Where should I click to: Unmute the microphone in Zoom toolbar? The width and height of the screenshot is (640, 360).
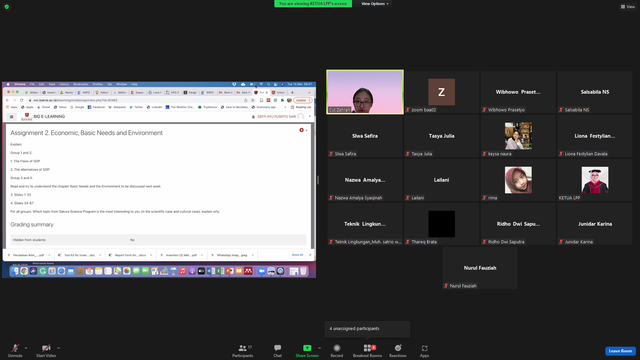click(x=15, y=351)
